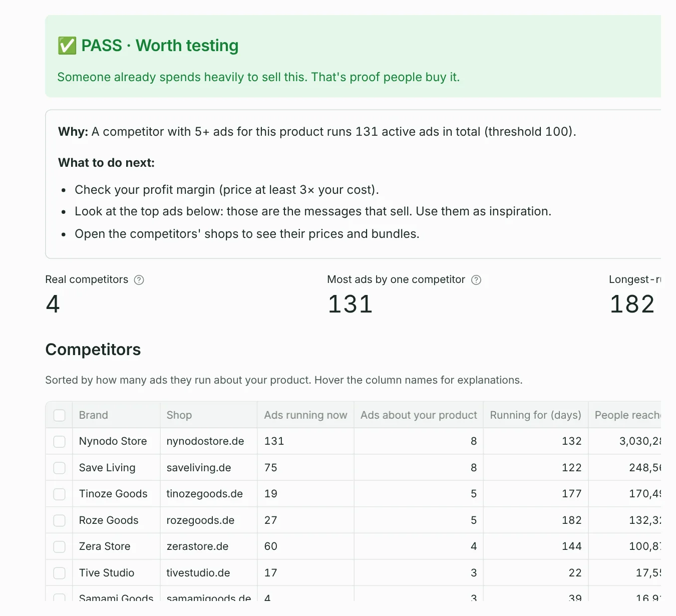Image resolution: width=676 pixels, height=616 pixels.
Task: Select the Save Living brand name
Action: click(107, 468)
